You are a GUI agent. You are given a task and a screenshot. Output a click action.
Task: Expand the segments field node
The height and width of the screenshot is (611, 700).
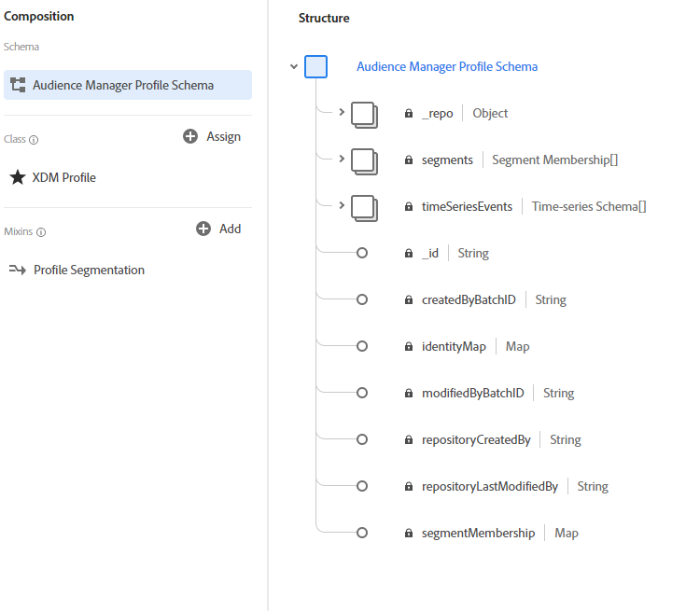click(342, 160)
